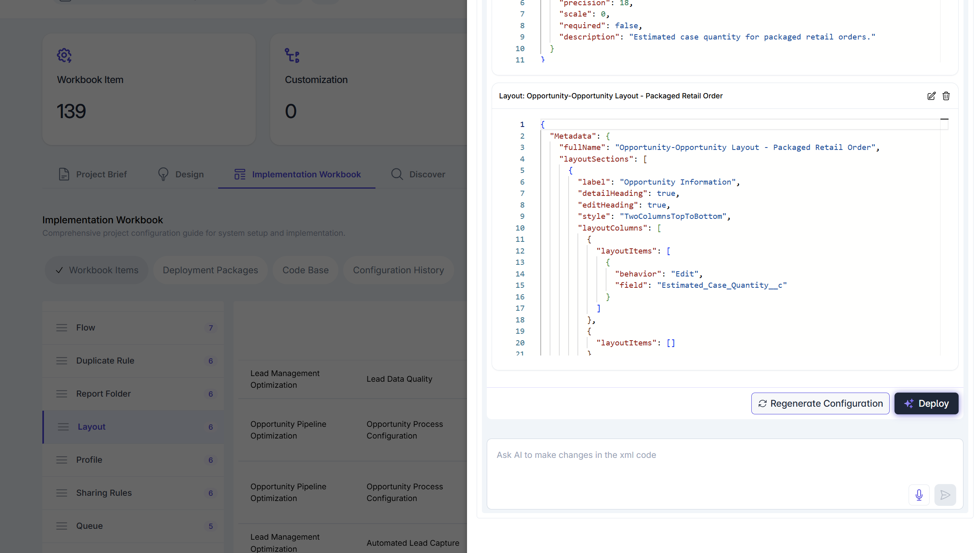Click the Profile row drag handle icon
This screenshot has height=553, width=980.
coord(62,460)
